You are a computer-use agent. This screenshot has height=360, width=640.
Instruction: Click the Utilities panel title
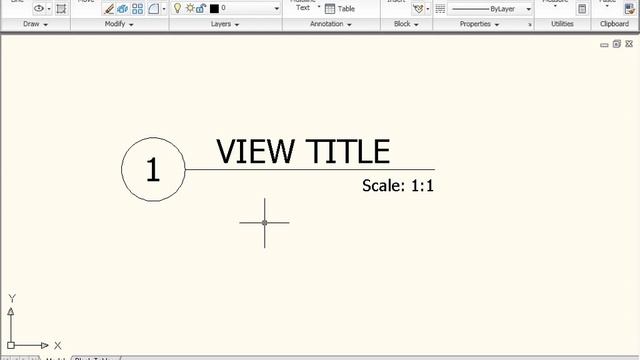point(562,24)
